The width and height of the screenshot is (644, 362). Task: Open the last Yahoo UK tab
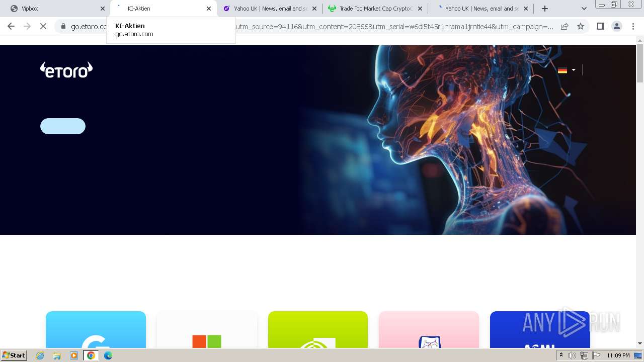coord(481,9)
